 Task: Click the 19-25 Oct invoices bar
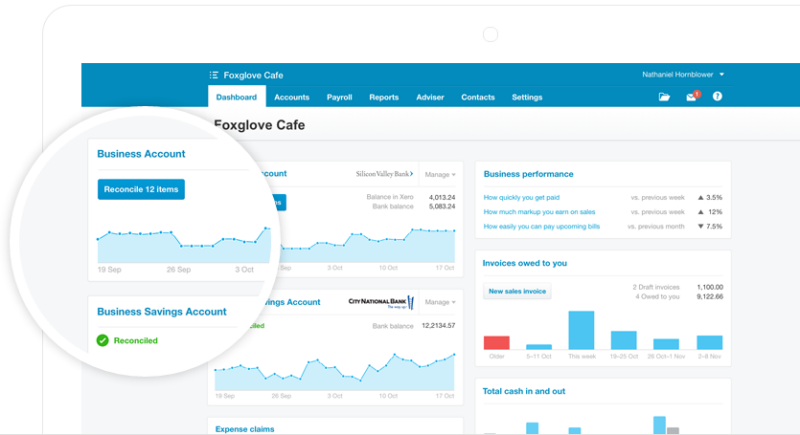pyautogui.click(x=623, y=340)
